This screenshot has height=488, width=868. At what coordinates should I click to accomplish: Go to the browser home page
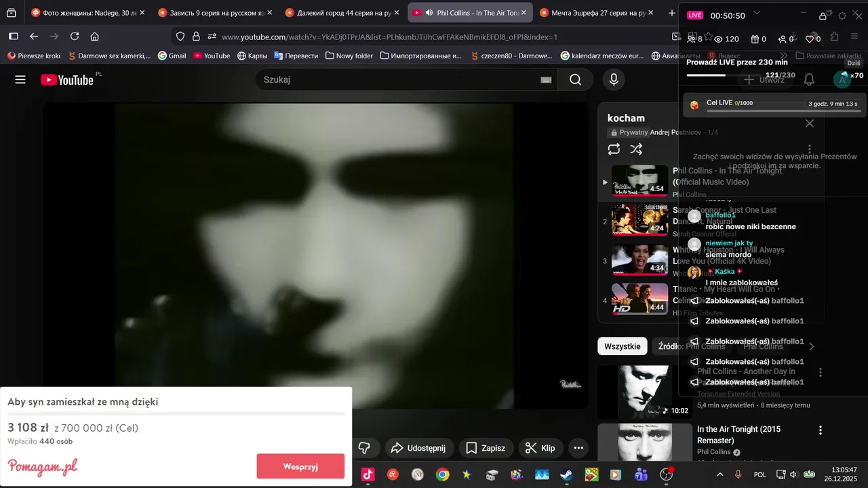[94, 37]
